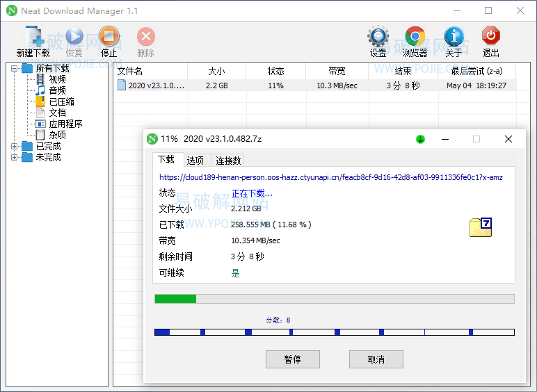Open 浏览器 browser Chrome icon

(415, 36)
